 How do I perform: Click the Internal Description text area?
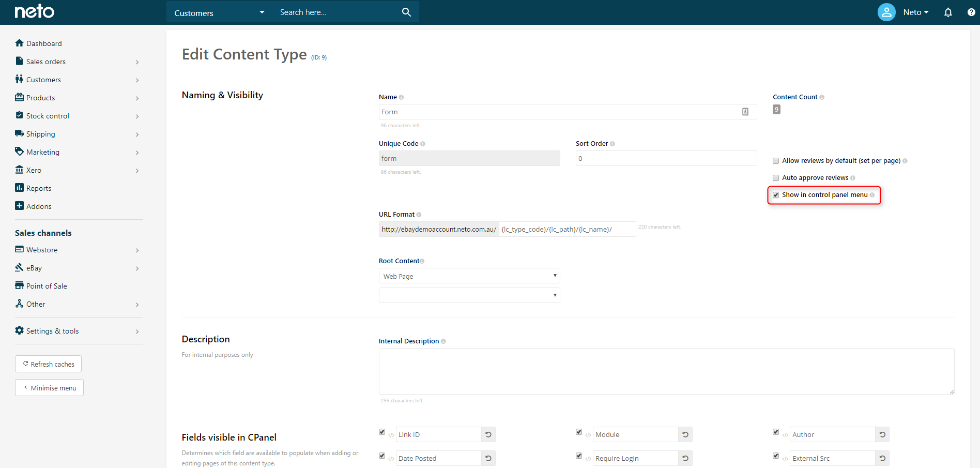(666, 371)
